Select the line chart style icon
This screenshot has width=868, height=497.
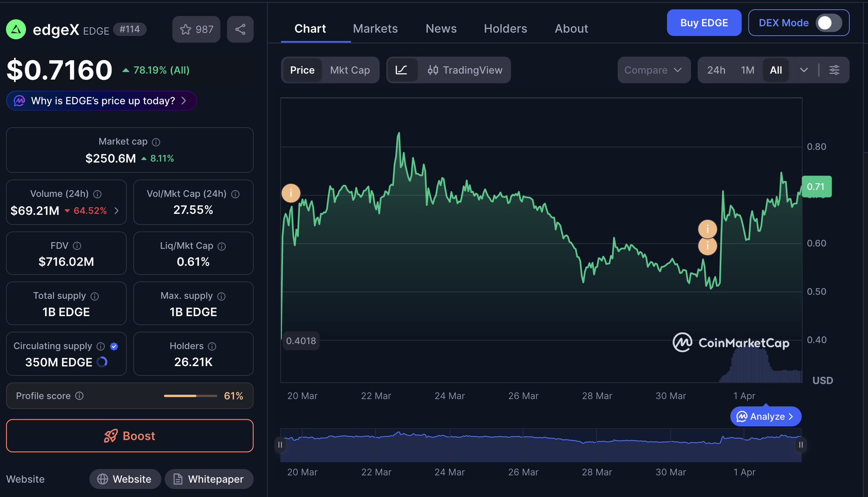402,70
